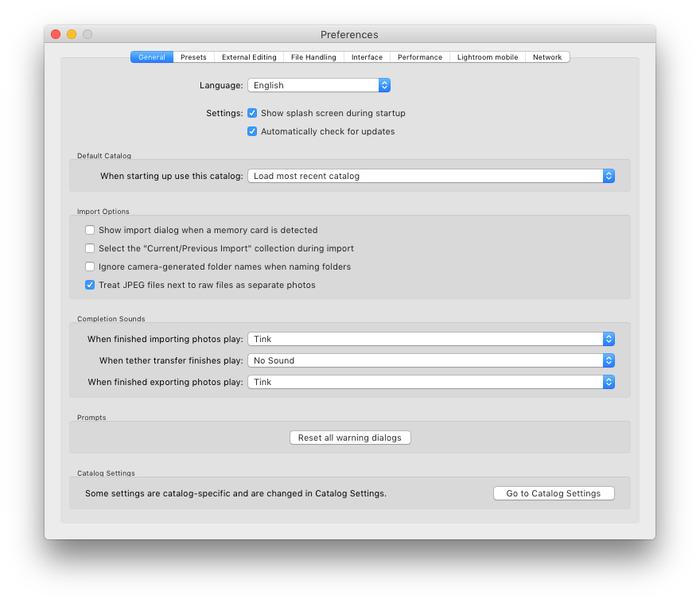
Task: Enable show import dialog when memory card detected
Action: coord(90,230)
